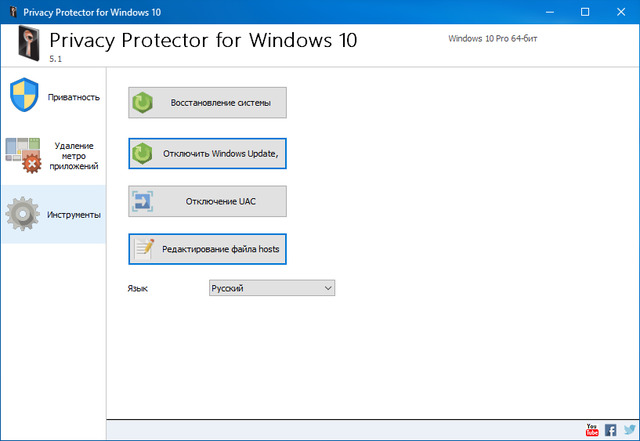Switch to the Инструменты tab
The height and width of the screenshot is (441, 640).
[53, 214]
